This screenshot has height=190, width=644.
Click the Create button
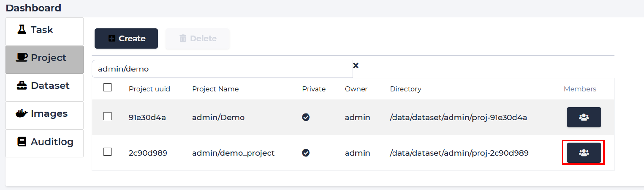pos(126,38)
